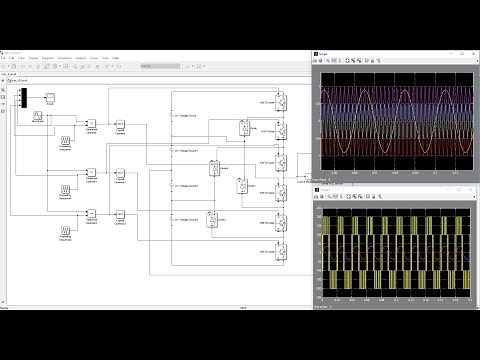The width and height of the screenshot is (480, 360).
Task: Open Model Configuration Parameters gear icon
Action: point(55,66)
